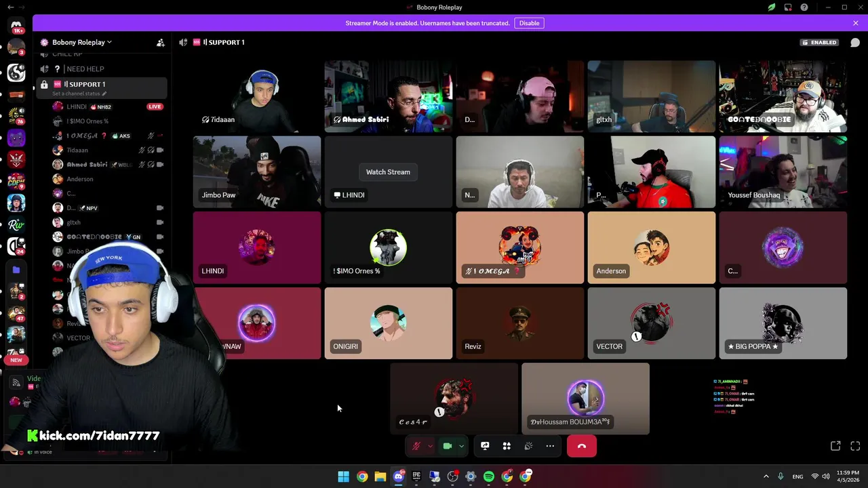The width and height of the screenshot is (868, 488).
Task: Select the Anderson avatar tile
Action: pyautogui.click(x=651, y=247)
